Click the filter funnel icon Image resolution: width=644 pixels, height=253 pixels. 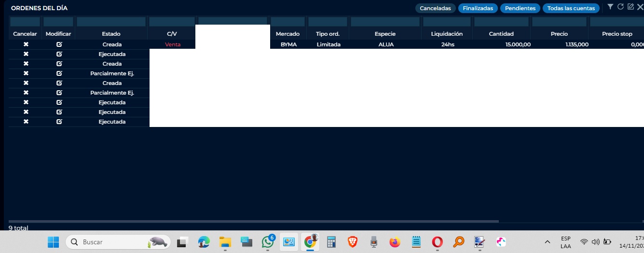click(x=610, y=7)
